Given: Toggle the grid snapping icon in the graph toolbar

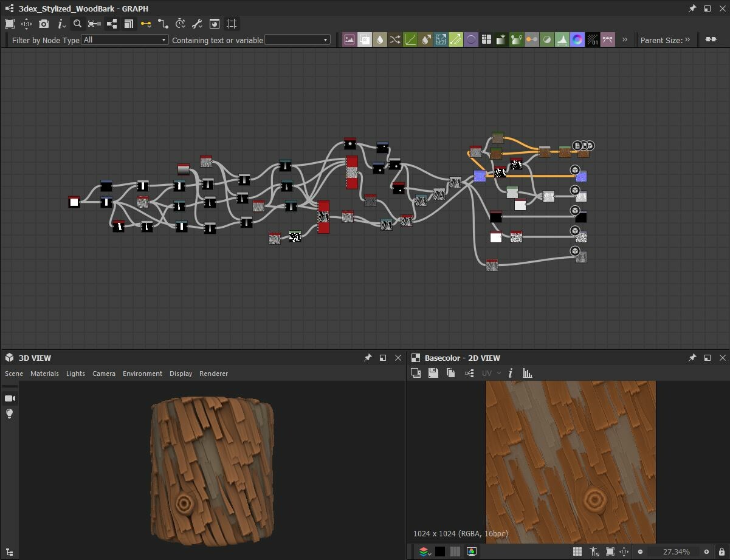Looking at the screenshot, I should click(231, 24).
